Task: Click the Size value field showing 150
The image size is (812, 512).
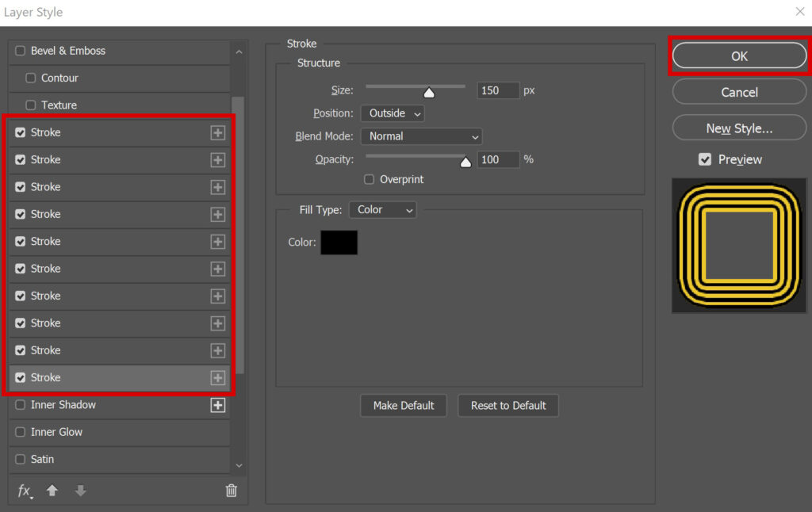Action: click(x=498, y=90)
